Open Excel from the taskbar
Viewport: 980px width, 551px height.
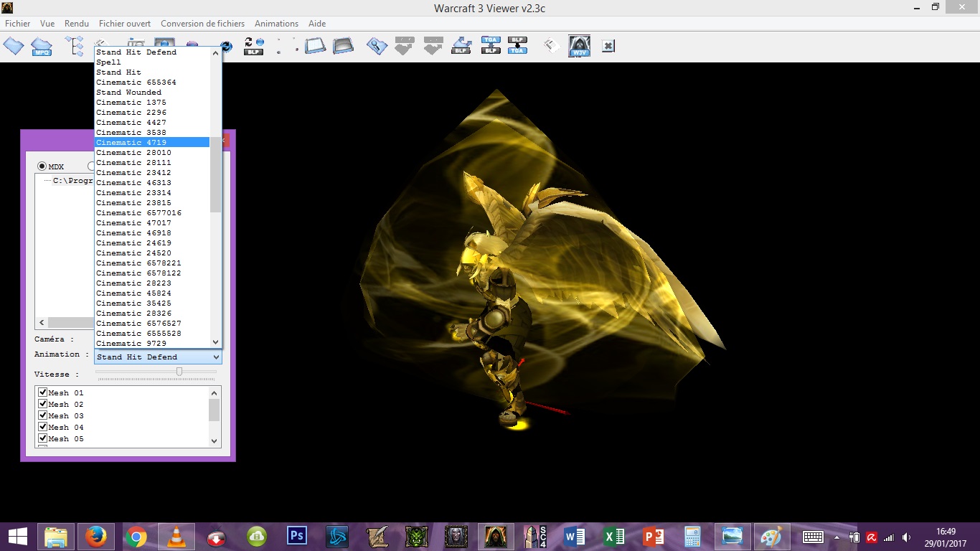click(614, 537)
